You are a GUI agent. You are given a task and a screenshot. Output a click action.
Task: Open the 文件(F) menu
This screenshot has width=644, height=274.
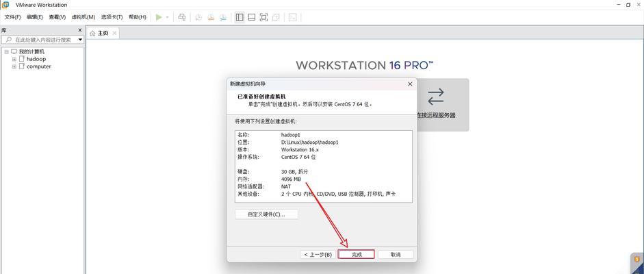click(x=12, y=17)
